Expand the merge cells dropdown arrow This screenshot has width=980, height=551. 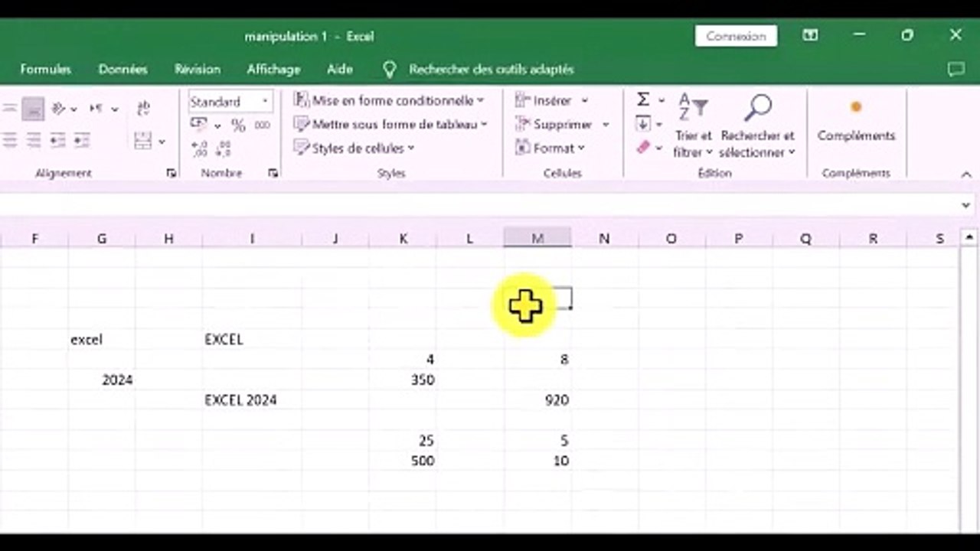pos(162,142)
